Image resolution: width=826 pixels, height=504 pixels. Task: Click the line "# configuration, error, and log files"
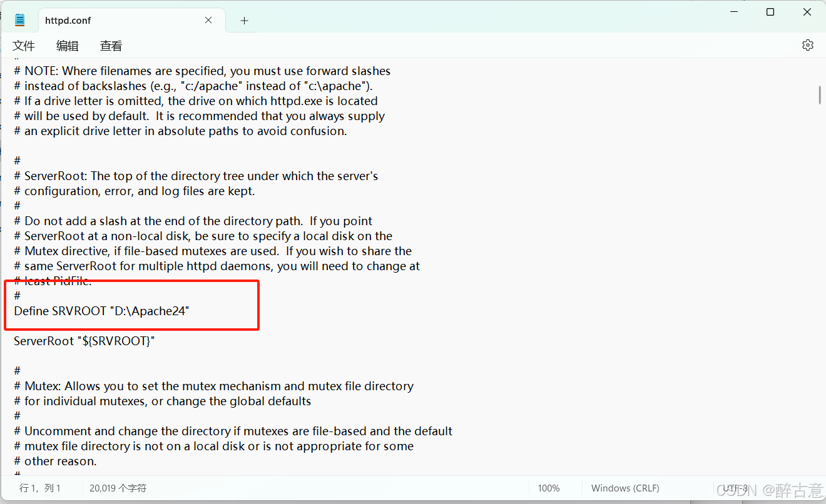click(x=135, y=191)
